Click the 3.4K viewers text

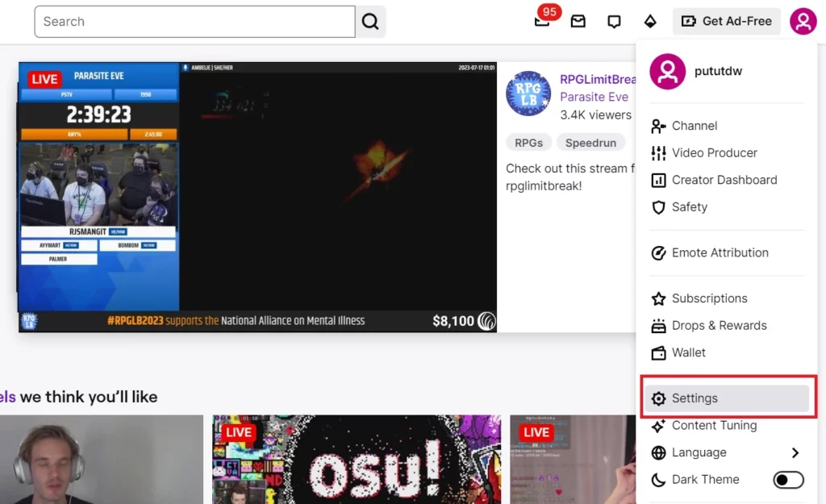coord(595,115)
